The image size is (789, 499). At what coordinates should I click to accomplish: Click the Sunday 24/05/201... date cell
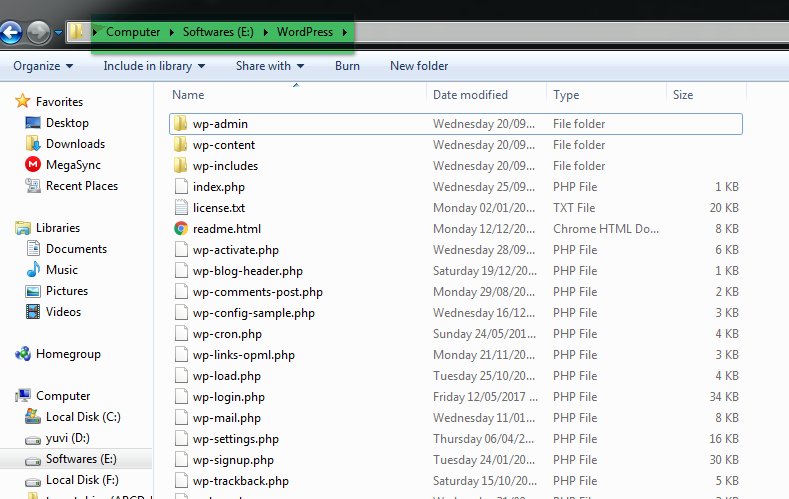[x=484, y=334]
